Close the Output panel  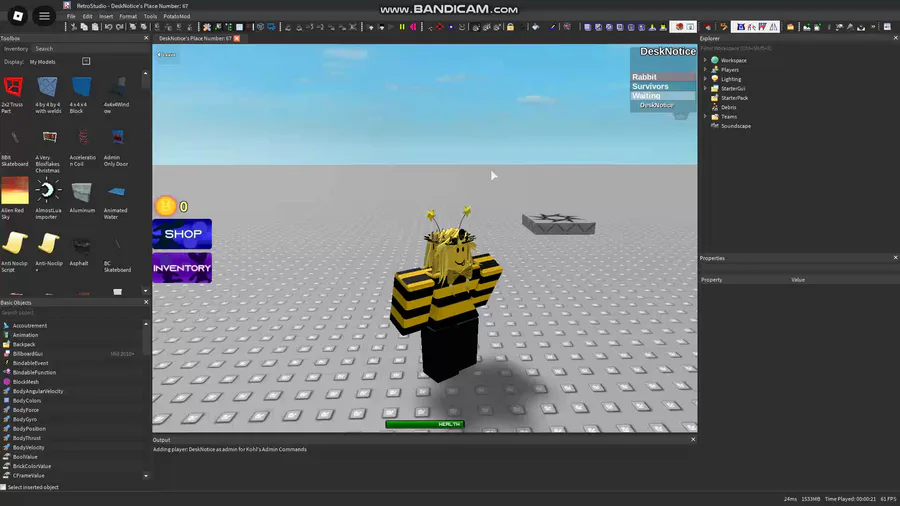click(x=693, y=439)
